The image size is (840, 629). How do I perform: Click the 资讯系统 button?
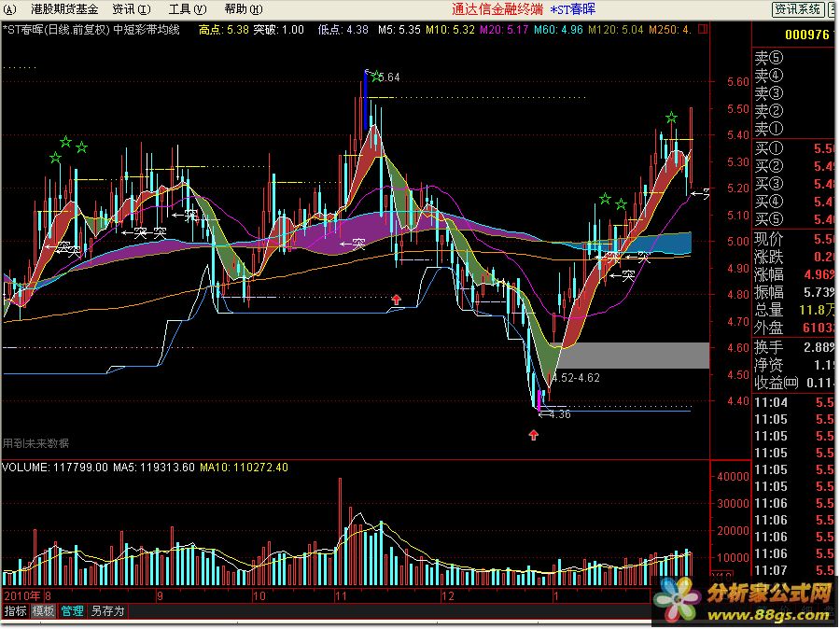(797, 9)
